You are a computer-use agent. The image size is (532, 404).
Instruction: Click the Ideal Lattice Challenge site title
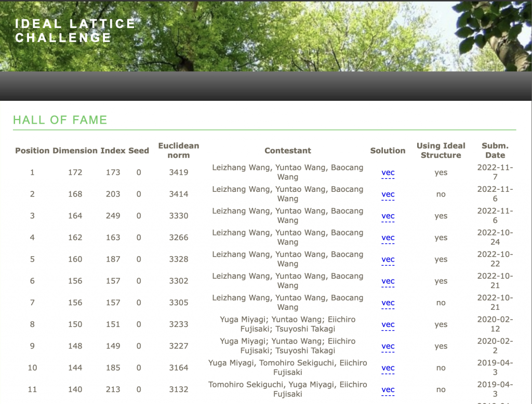pos(75,31)
